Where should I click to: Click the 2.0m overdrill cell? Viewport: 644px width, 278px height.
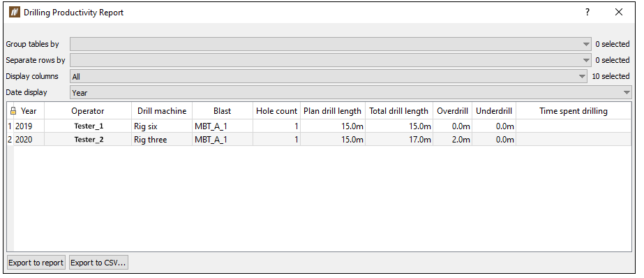pyautogui.click(x=452, y=140)
